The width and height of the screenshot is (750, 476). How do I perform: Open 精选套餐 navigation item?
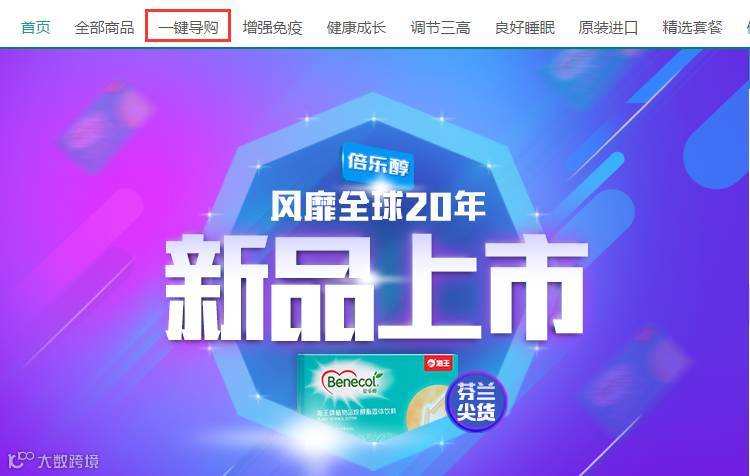[692, 27]
